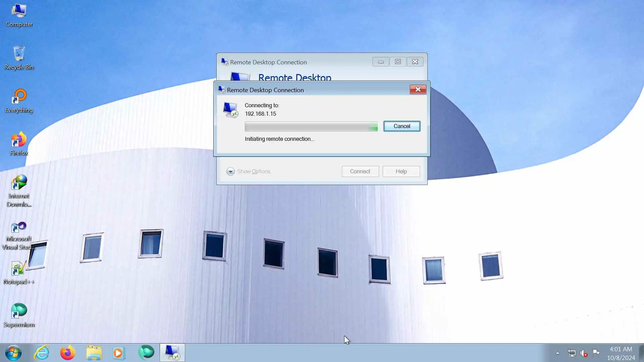Open Windows Explorer folder in taskbar

tap(94, 353)
